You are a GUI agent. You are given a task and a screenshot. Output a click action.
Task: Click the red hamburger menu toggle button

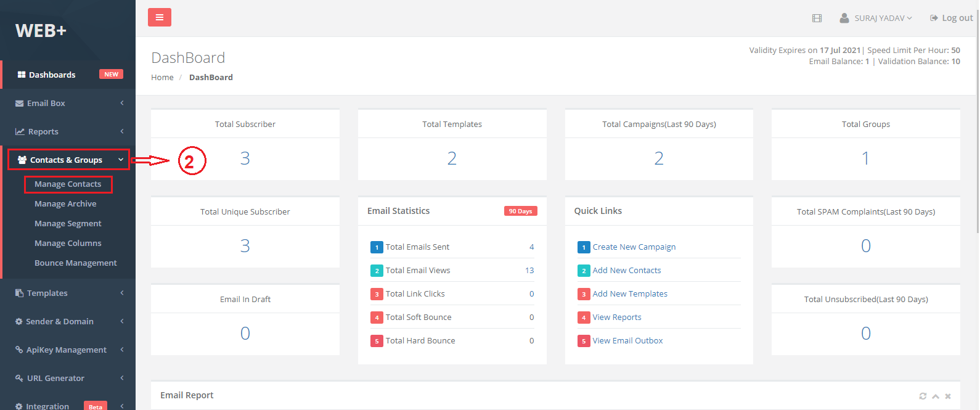click(159, 17)
